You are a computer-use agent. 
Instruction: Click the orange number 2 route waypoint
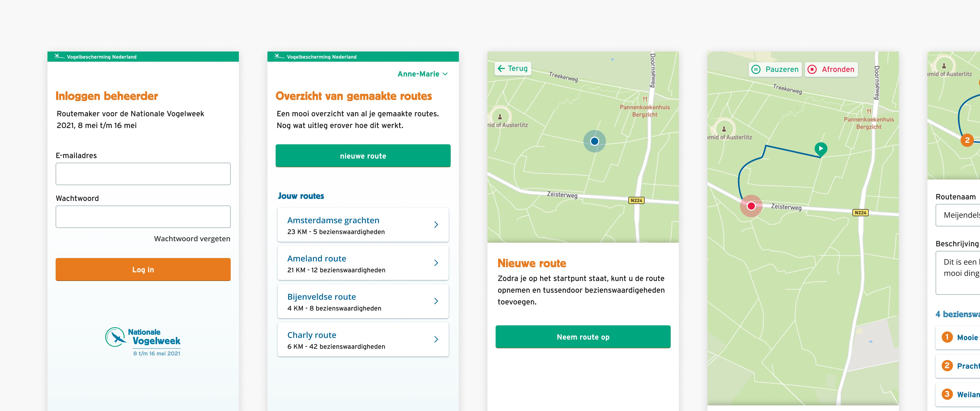click(x=967, y=140)
